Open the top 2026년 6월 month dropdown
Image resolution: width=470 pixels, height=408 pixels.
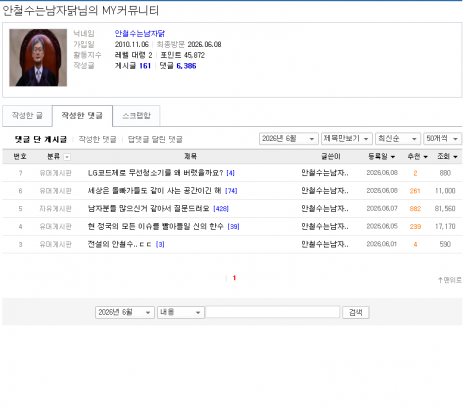[x=289, y=139]
